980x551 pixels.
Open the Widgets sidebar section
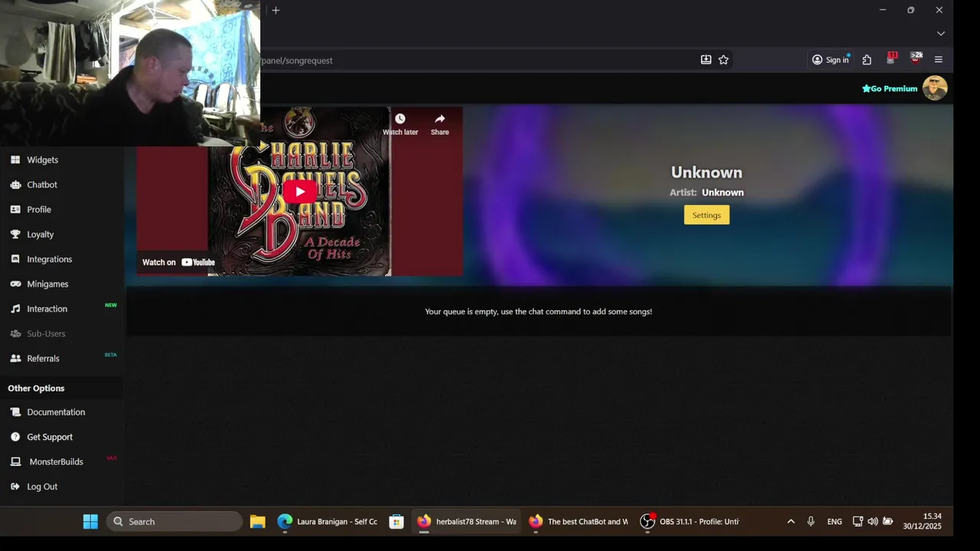(42, 160)
